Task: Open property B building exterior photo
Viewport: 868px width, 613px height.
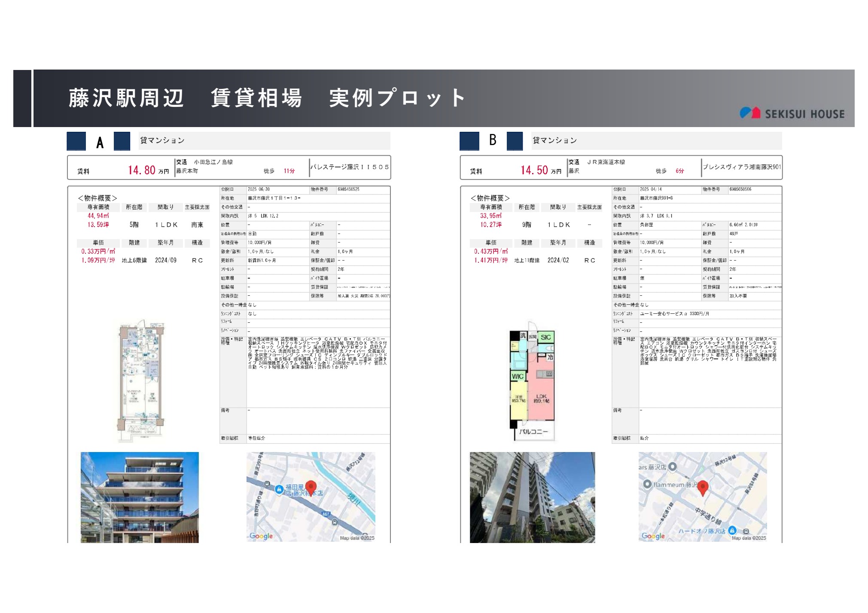Action: (532, 497)
